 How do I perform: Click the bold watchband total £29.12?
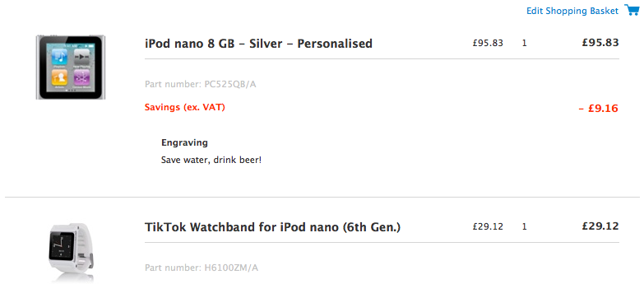click(x=600, y=226)
